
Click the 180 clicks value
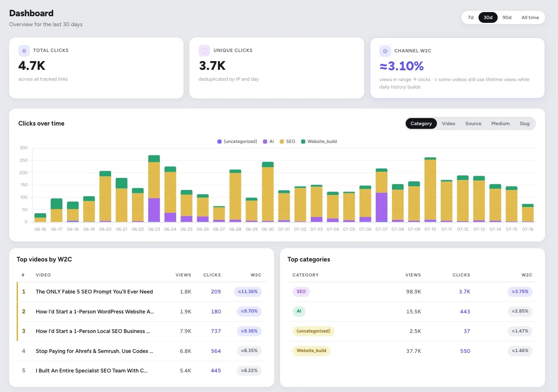coord(216,311)
